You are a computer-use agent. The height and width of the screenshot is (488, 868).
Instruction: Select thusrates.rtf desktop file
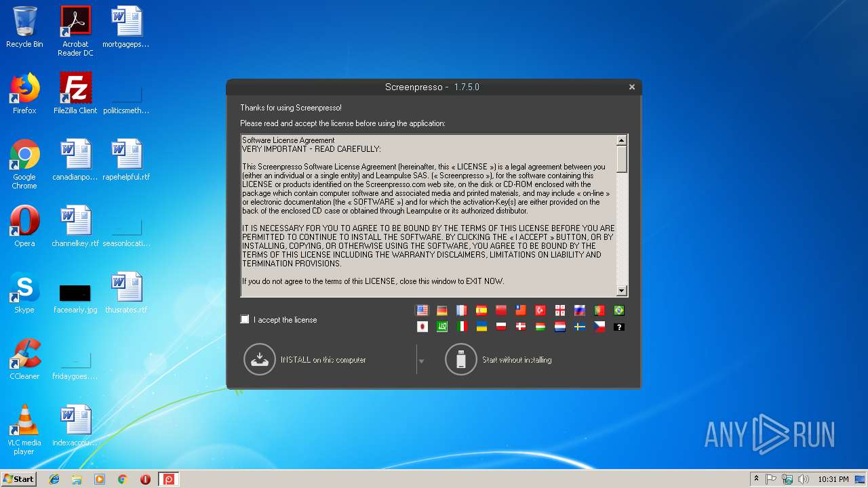tap(126, 293)
